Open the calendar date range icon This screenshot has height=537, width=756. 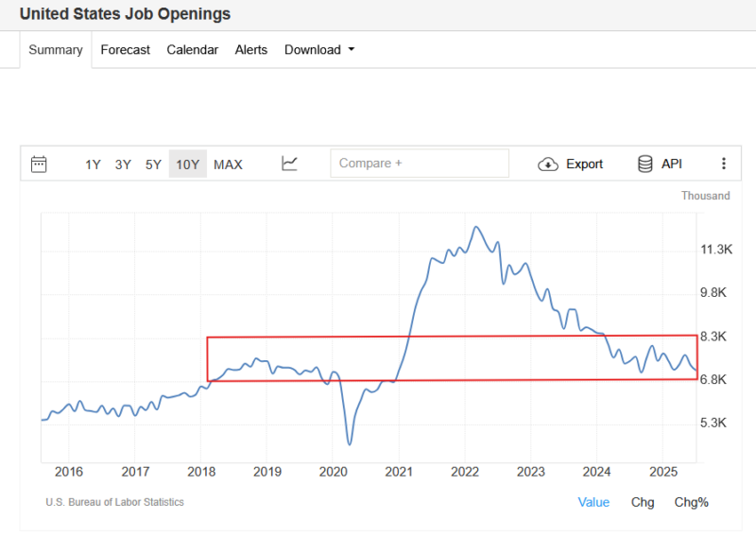(x=39, y=164)
